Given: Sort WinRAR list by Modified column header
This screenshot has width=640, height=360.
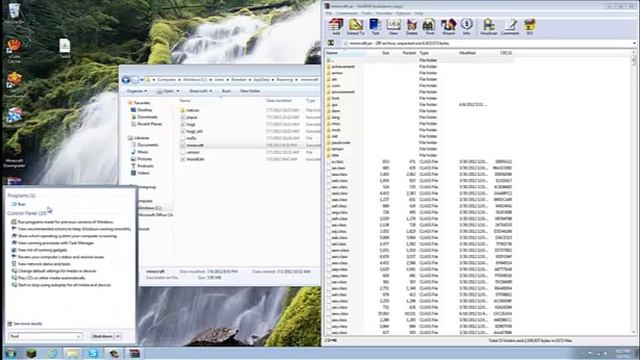Looking at the screenshot, I should pos(467,53).
